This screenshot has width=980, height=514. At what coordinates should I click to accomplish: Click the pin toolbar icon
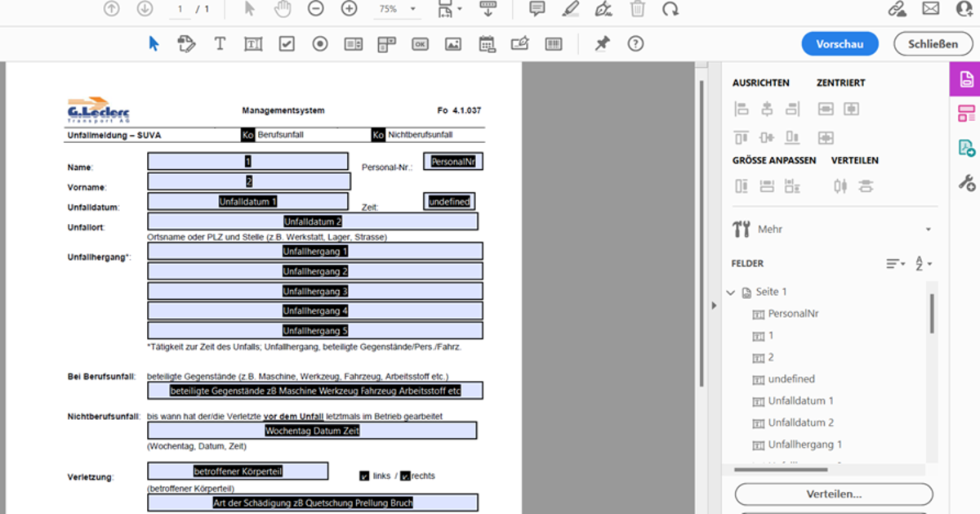[602, 44]
